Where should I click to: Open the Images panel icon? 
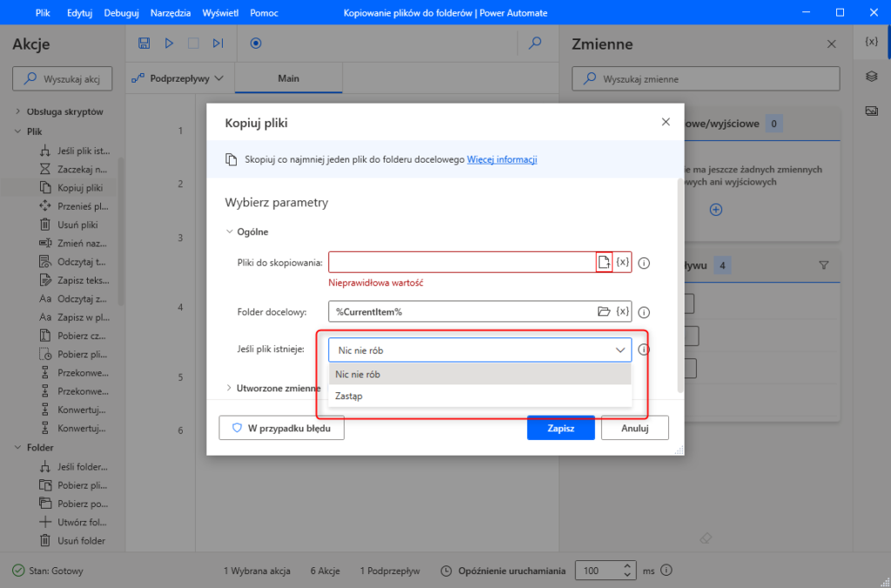(870, 110)
